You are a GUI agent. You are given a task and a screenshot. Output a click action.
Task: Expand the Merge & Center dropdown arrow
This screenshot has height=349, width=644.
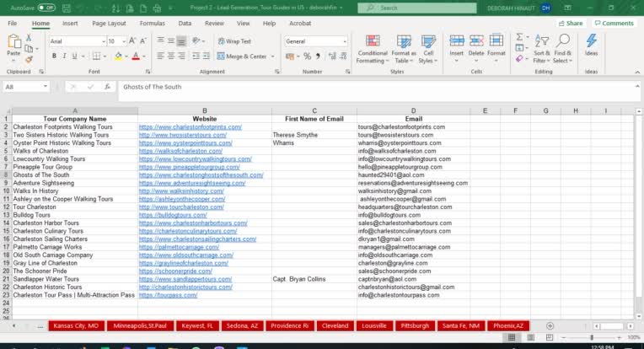click(273, 56)
